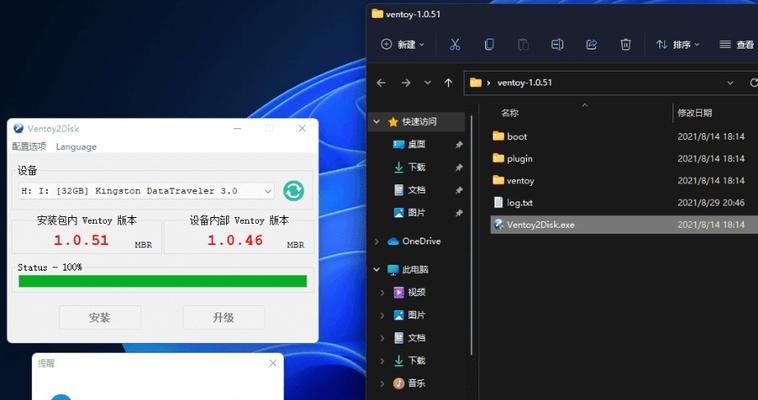Screen dimensions: 758x400
Task: Open the 排序 (Sort) dropdown
Action: click(678, 44)
